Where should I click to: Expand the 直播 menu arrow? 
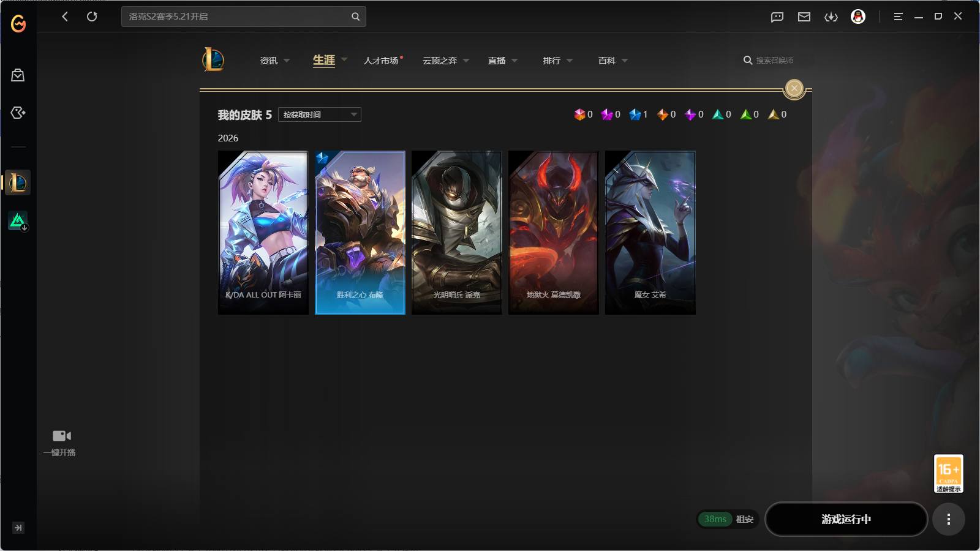(514, 61)
